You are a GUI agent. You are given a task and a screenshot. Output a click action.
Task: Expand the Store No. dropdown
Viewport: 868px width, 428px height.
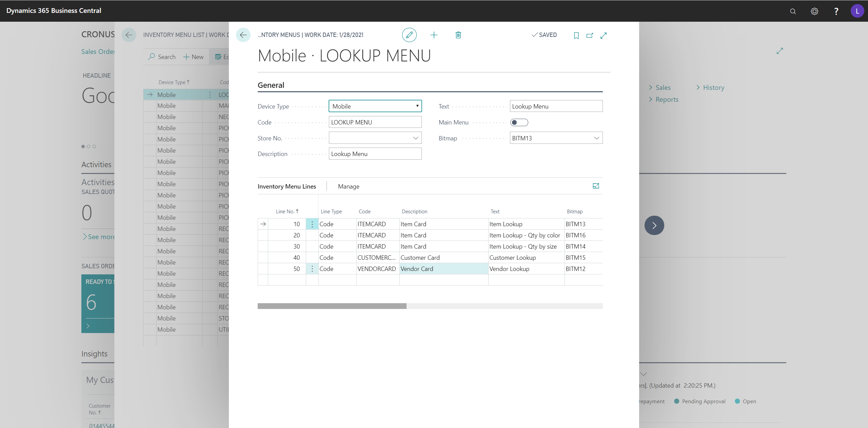(415, 138)
